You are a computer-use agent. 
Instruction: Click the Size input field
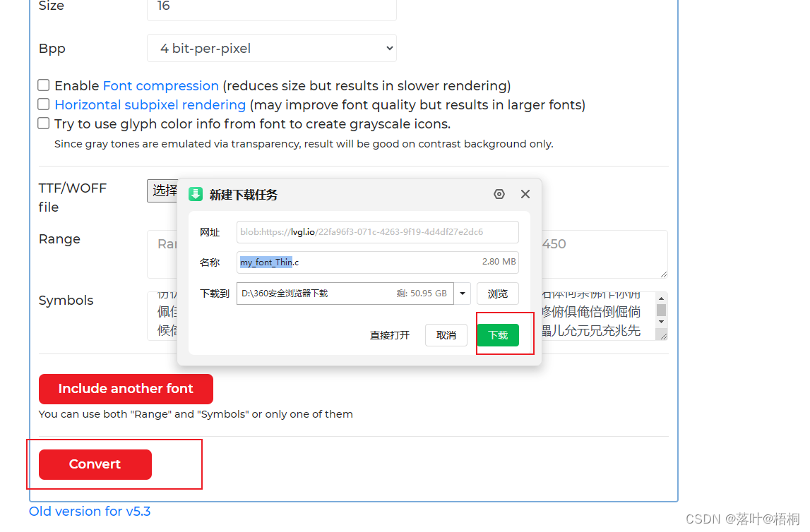pos(272,8)
